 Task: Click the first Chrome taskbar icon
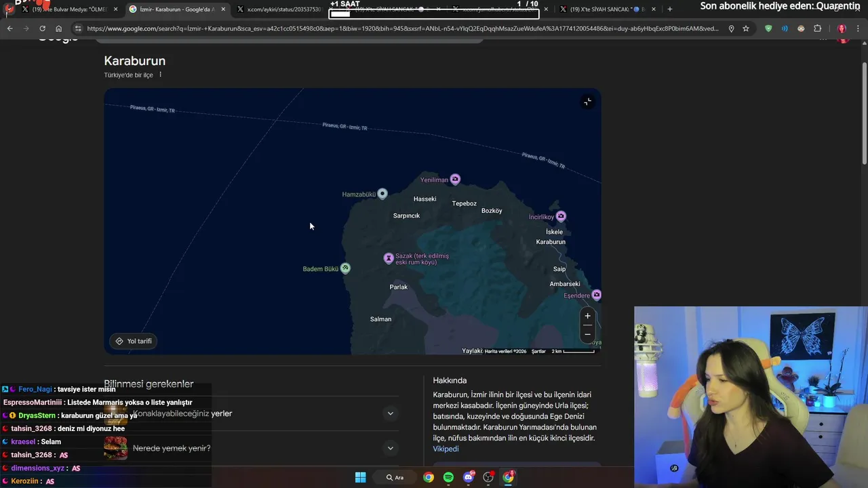pos(429,477)
